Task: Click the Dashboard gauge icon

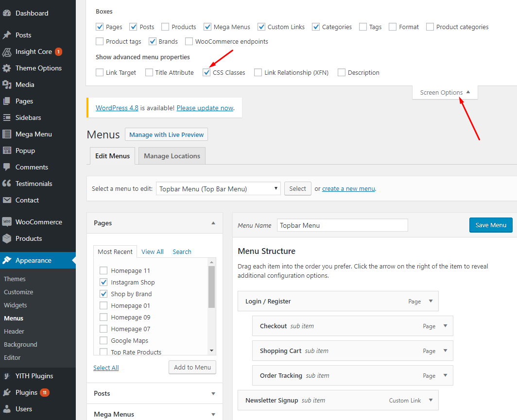Action: tap(7, 13)
